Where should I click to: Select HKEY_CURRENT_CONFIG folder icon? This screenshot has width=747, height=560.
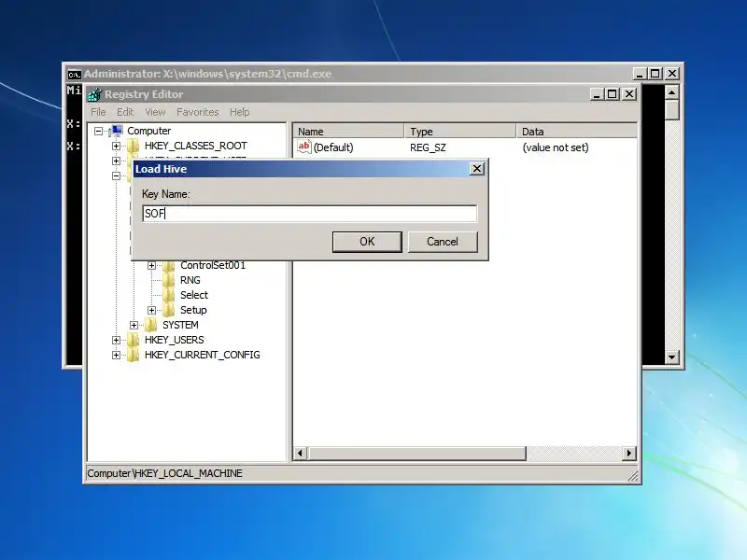(x=134, y=355)
